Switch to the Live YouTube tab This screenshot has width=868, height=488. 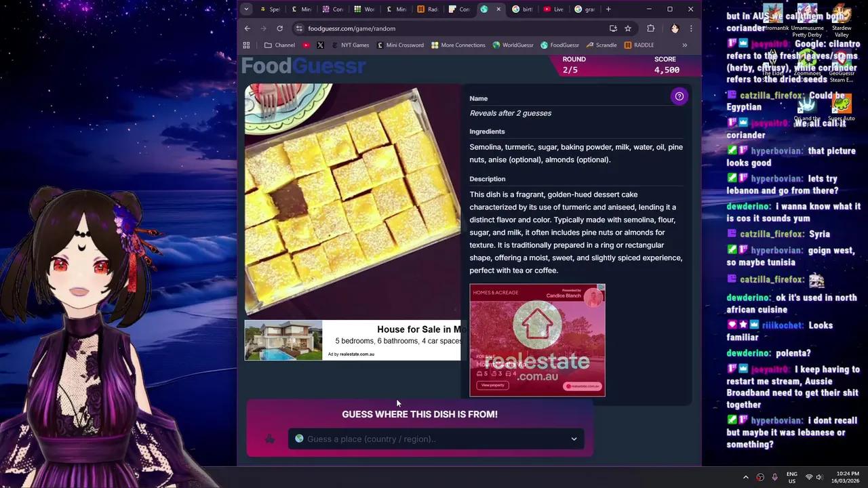[x=553, y=9]
